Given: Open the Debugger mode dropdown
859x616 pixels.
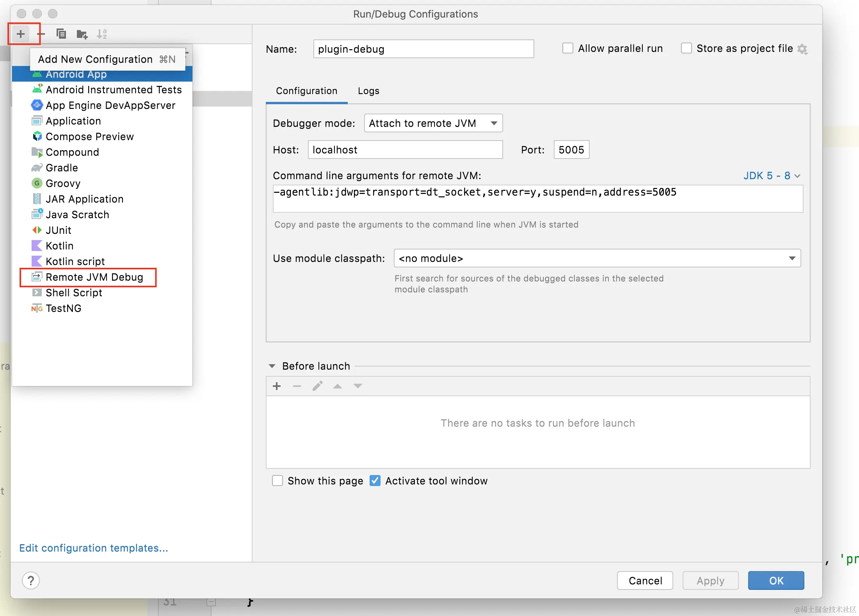Looking at the screenshot, I should pyautogui.click(x=433, y=123).
